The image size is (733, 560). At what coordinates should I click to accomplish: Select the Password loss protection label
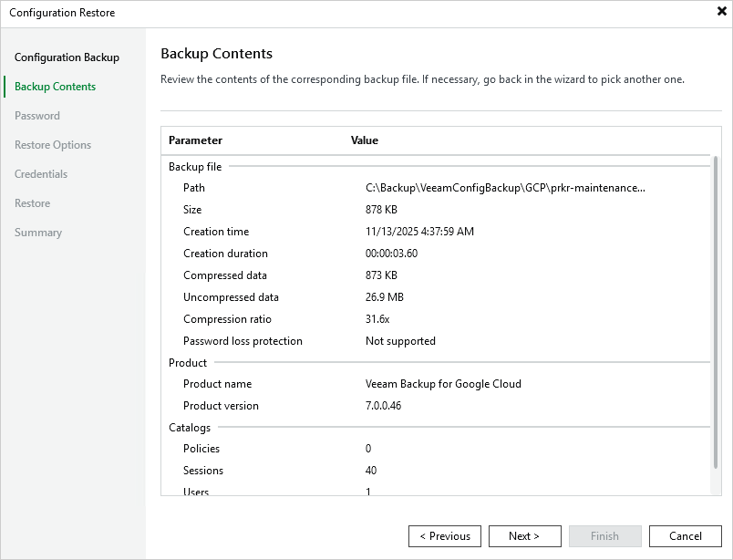click(243, 341)
